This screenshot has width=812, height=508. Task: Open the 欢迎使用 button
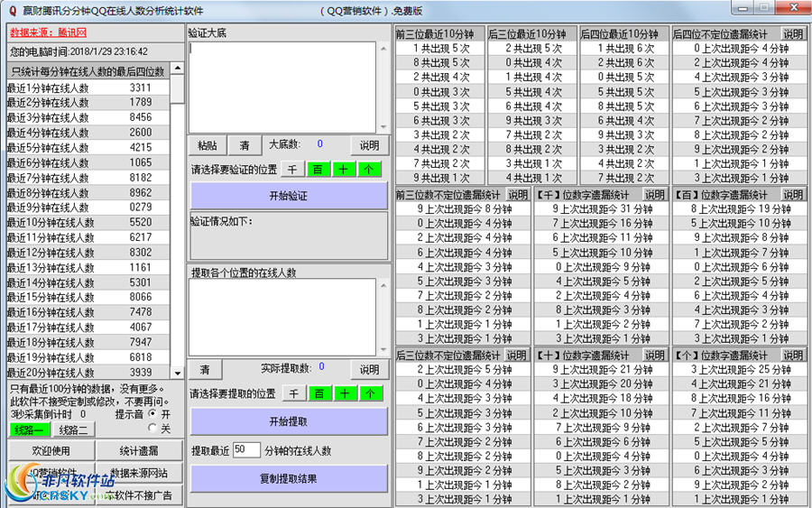tap(51, 450)
